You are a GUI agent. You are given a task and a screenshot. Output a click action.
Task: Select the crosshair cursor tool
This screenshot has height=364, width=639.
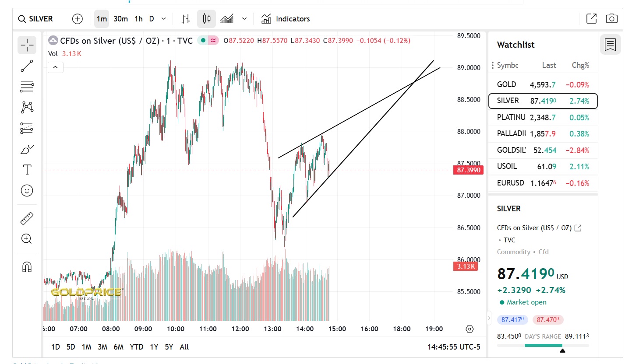(27, 45)
